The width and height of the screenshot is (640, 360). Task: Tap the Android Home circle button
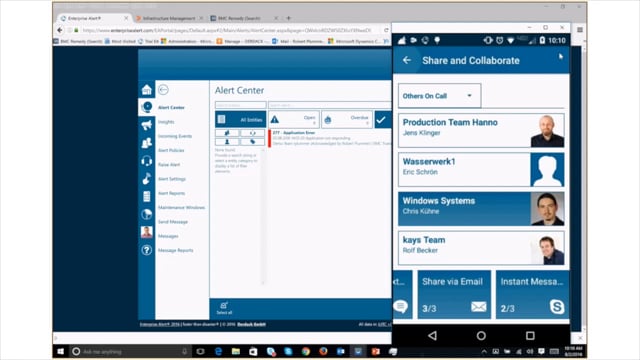(481, 336)
